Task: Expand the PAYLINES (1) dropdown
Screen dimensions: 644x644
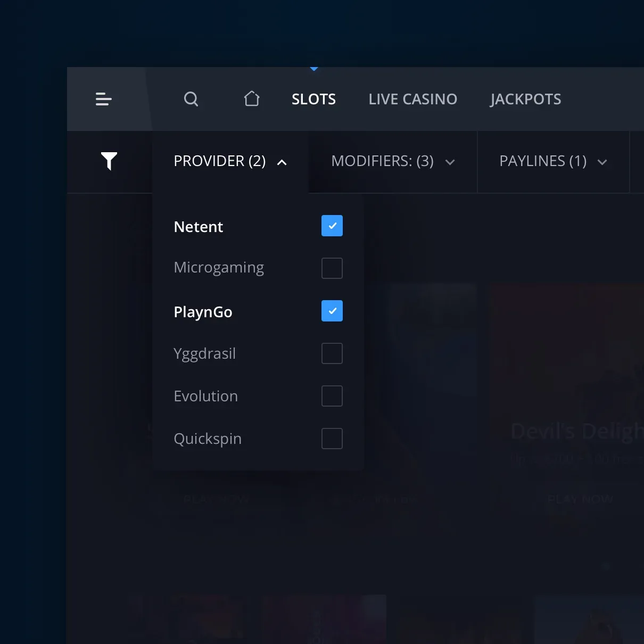Action: pos(554,161)
